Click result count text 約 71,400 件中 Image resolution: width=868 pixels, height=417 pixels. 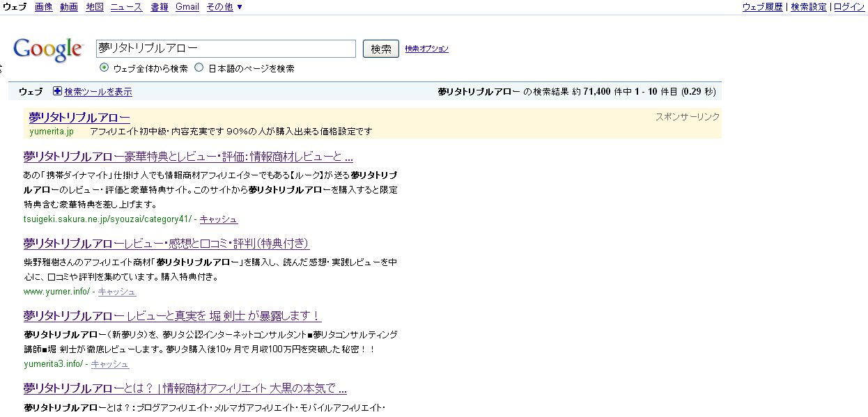click(602, 92)
